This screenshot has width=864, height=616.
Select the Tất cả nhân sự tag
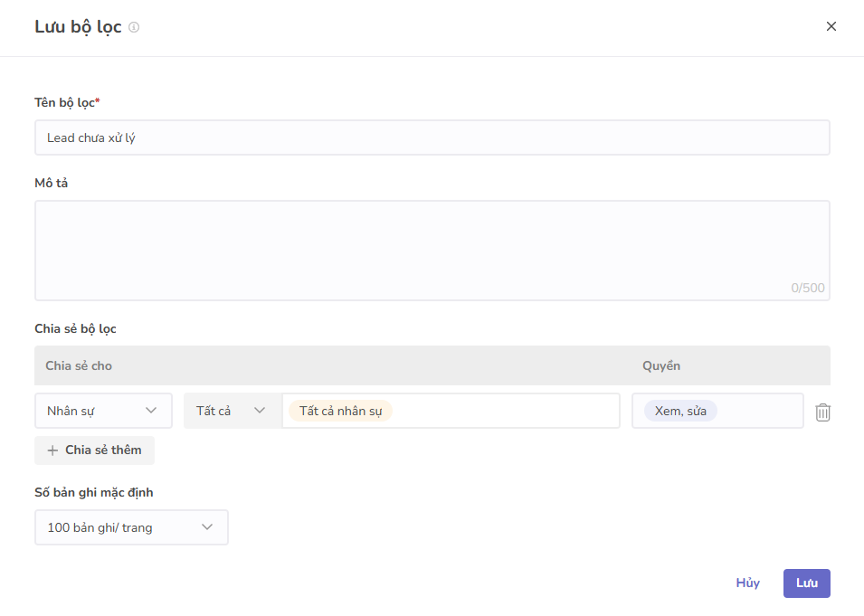coord(340,411)
